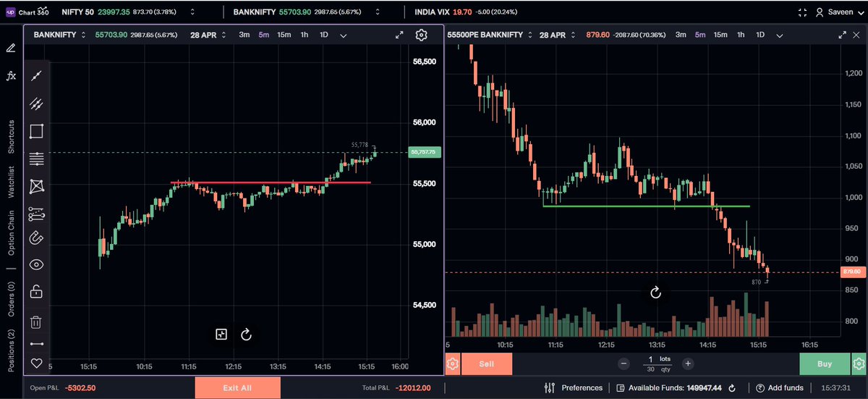Select 1h timeframe on BANKNIFTY chart
Viewport: 868px width, 399px height.
(x=305, y=35)
